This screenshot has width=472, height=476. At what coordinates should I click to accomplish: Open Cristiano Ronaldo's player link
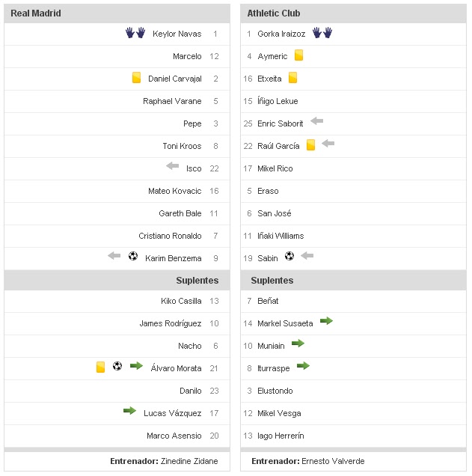tap(170, 236)
